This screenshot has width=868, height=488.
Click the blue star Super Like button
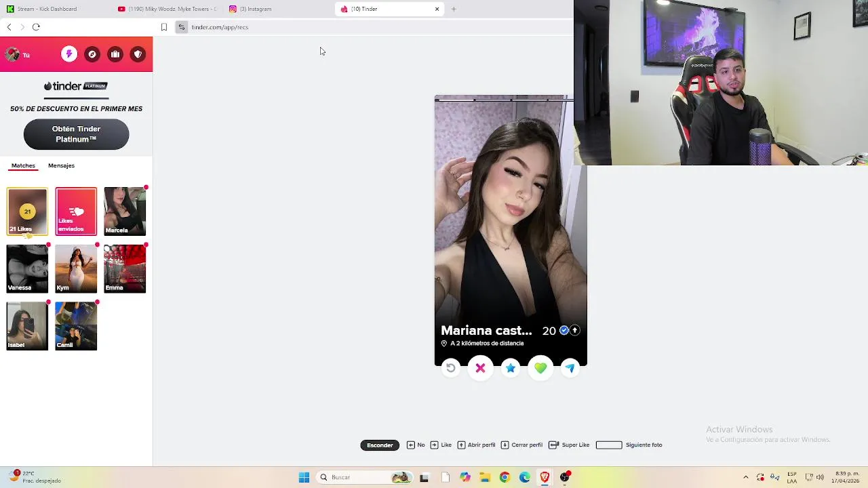pyautogui.click(x=511, y=368)
